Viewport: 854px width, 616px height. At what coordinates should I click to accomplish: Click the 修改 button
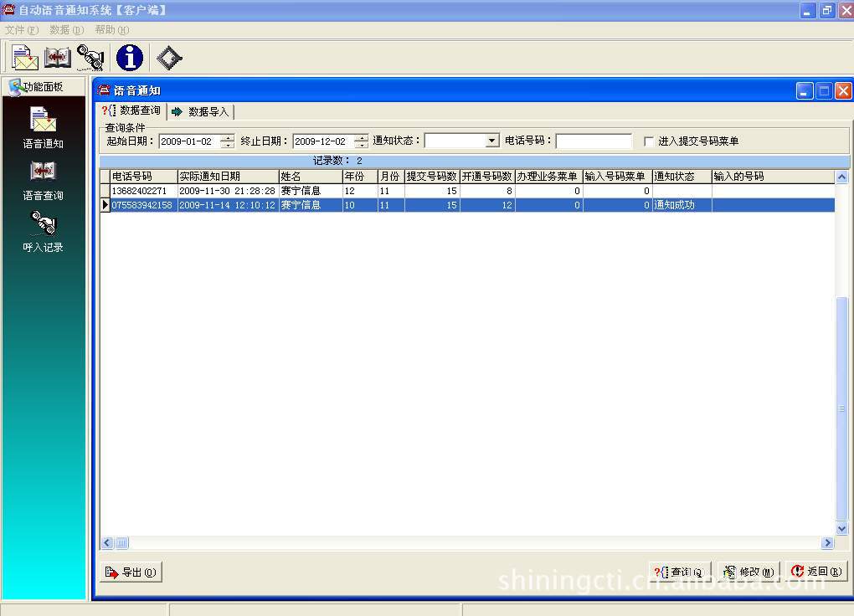749,572
